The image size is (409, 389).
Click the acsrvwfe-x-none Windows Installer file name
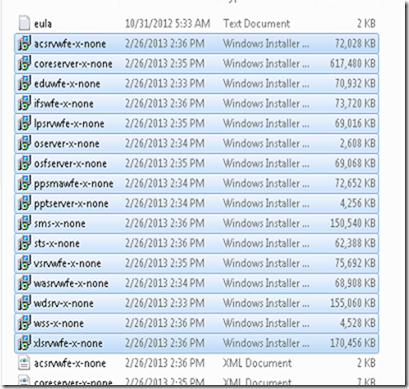tap(70, 44)
